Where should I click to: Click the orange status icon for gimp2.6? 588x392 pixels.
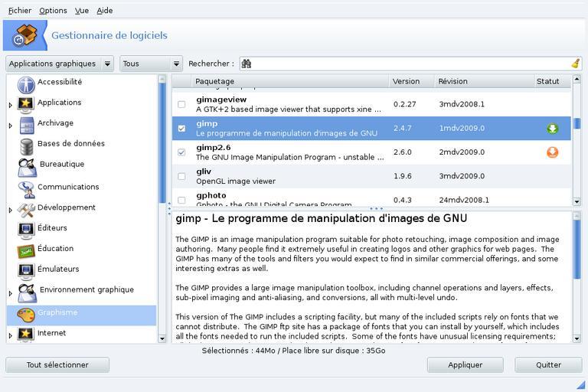pos(552,152)
